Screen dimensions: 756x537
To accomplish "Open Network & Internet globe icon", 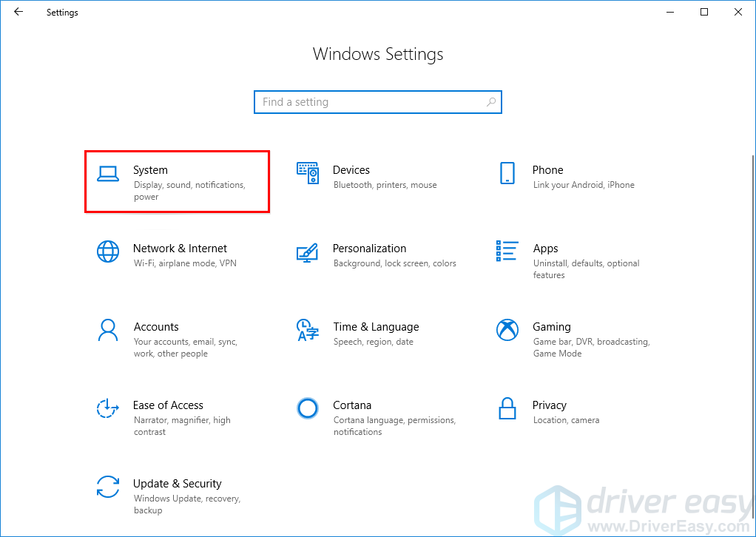I will click(108, 251).
